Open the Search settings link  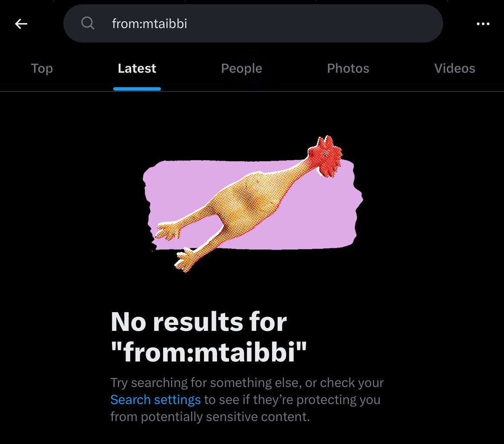tap(155, 400)
